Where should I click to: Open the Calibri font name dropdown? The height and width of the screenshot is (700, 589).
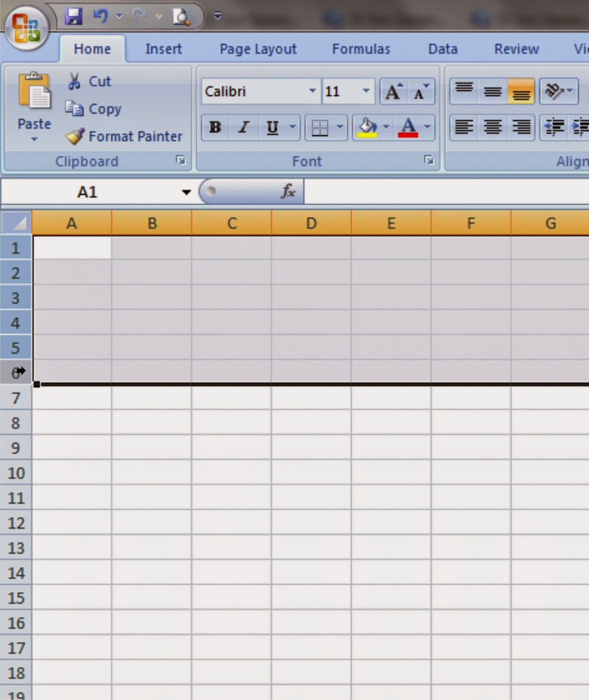[312, 91]
